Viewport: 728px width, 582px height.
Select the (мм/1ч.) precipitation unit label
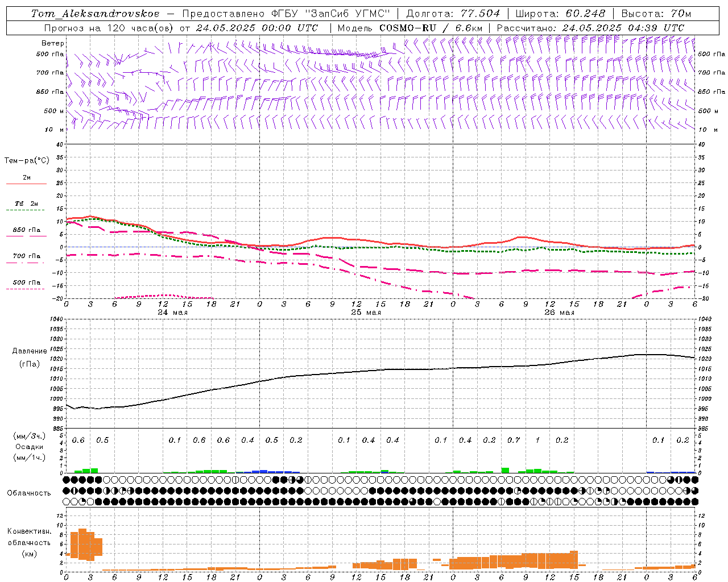29,458
